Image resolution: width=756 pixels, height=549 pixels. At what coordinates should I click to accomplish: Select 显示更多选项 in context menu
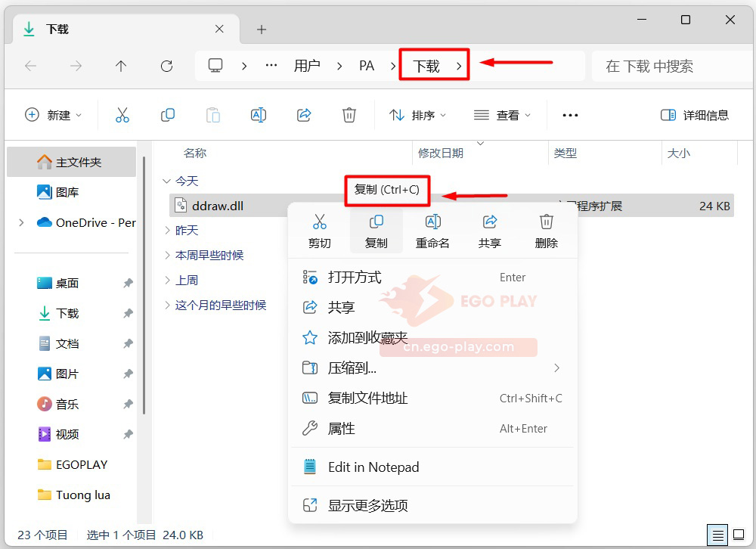432,506
